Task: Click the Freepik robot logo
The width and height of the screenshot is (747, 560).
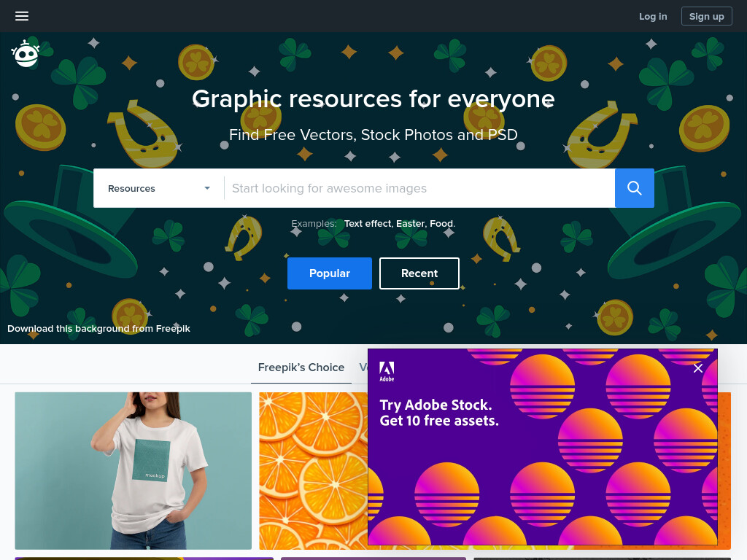Action: [x=26, y=54]
